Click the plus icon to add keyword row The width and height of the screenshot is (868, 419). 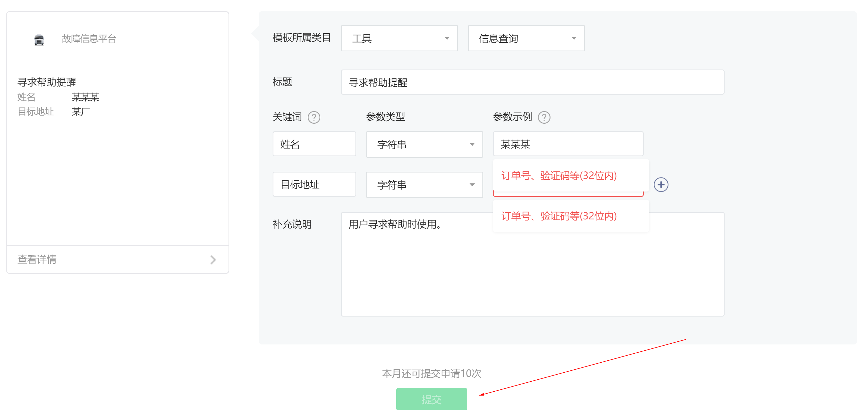(660, 185)
